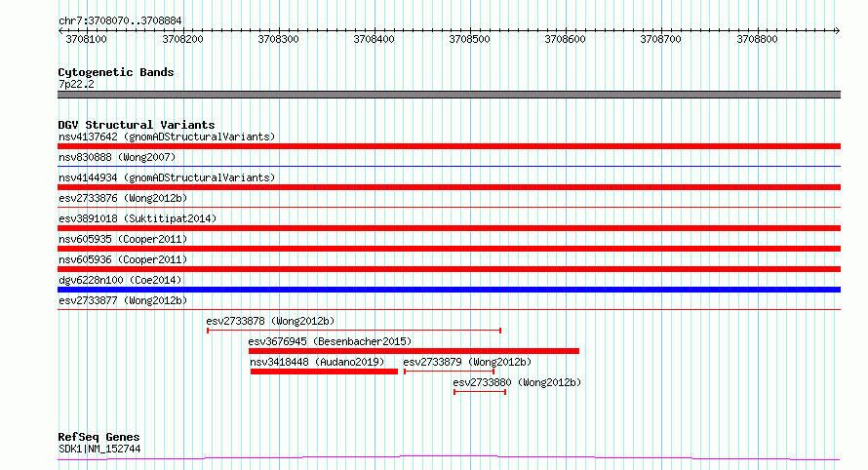The width and height of the screenshot is (868, 470).
Task: Click ruler position 3708400
Action: tap(375, 39)
